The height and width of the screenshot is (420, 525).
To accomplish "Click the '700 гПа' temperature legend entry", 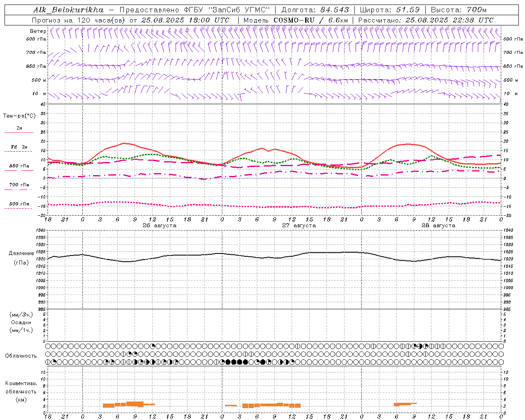I will [x=19, y=185].
